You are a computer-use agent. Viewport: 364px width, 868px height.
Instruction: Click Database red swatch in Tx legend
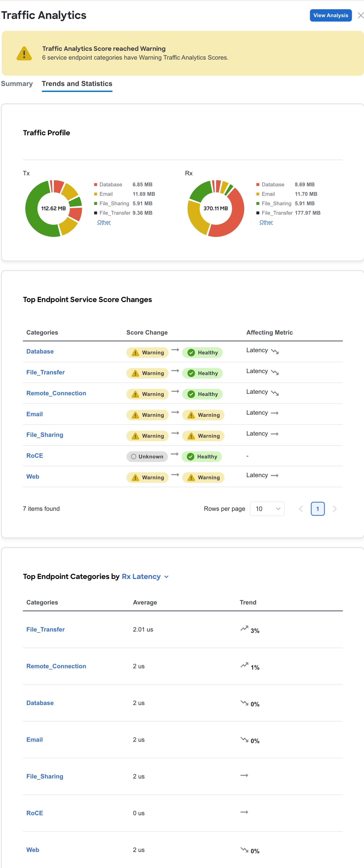click(x=96, y=184)
